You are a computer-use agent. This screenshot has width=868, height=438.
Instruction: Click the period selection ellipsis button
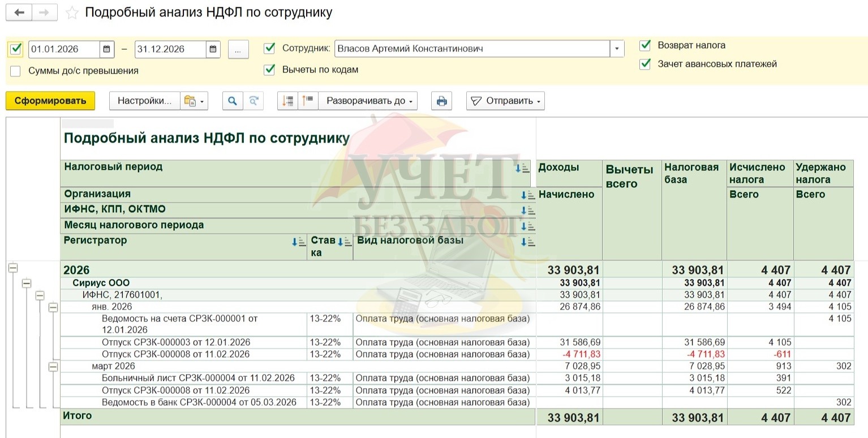(238, 49)
